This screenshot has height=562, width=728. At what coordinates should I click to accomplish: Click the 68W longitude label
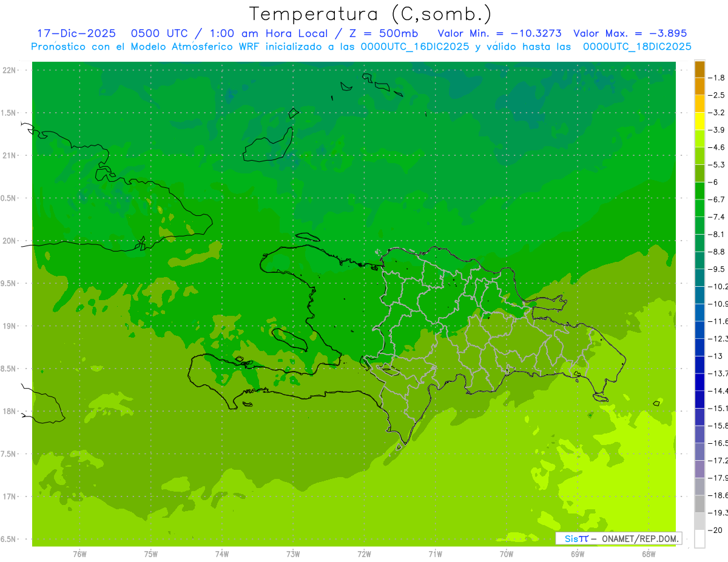tap(649, 554)
